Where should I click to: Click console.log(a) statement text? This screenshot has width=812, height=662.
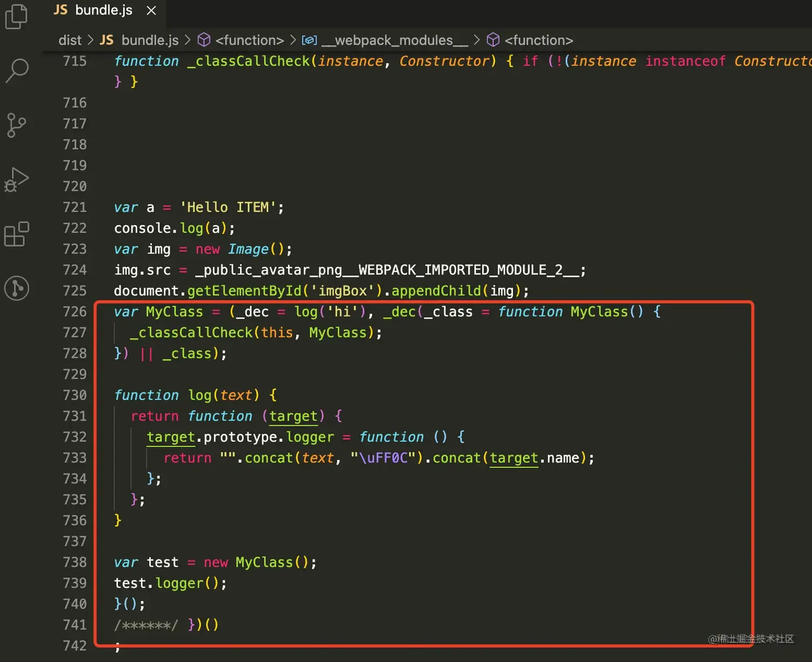click(175, 228)
